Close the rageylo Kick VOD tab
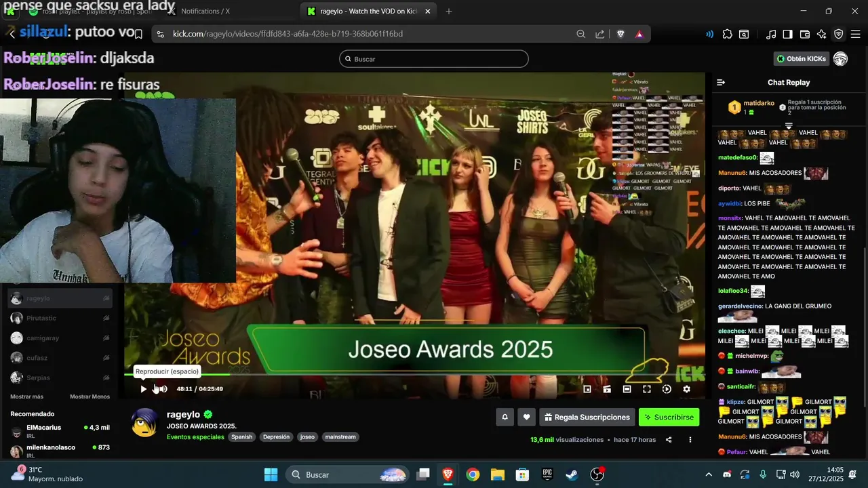The height and width of the screenshot is (488, 868). click(428, 11)
